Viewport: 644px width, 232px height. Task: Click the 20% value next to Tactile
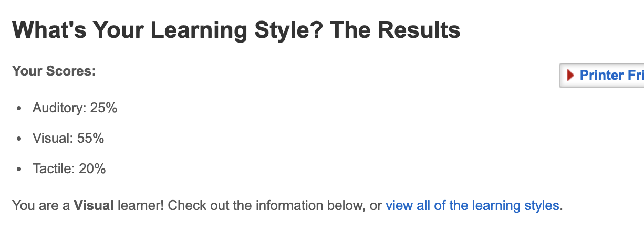point(92,169)
